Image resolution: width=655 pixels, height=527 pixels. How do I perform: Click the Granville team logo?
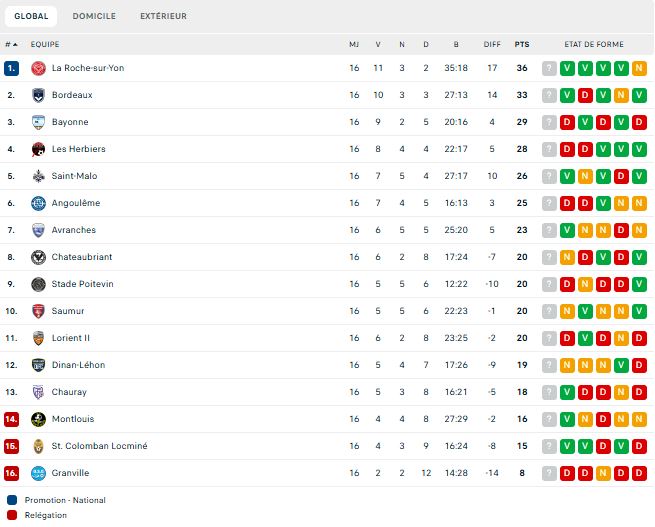[38, 473]
